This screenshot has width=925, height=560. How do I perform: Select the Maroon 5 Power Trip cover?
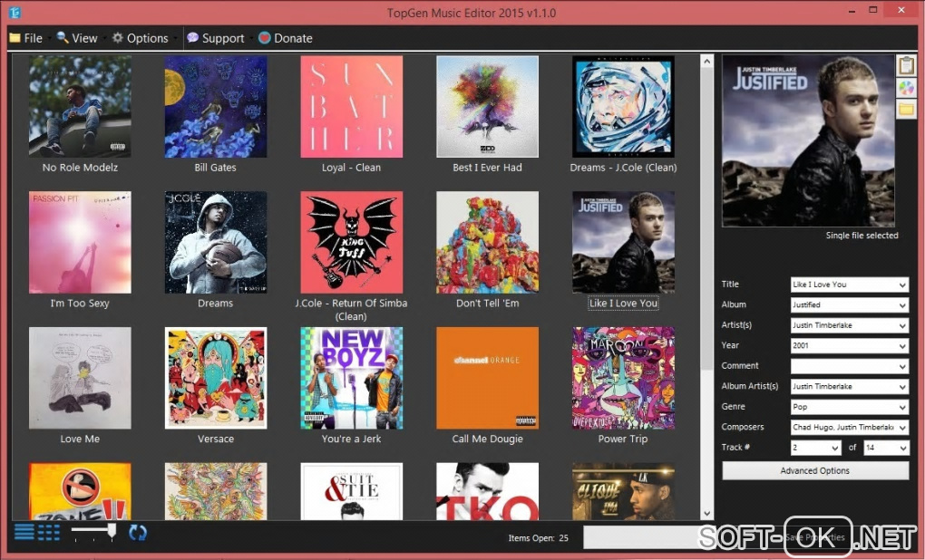(624, 378)
